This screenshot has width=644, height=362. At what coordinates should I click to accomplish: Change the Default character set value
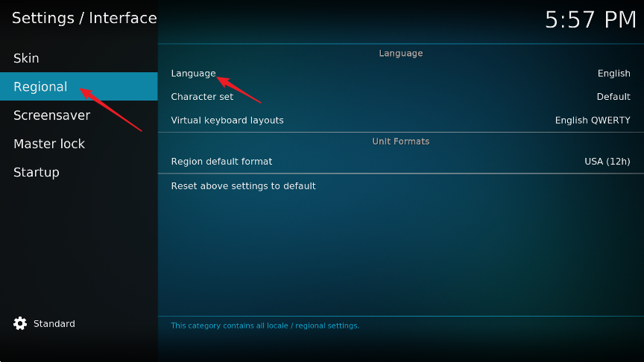613,97
